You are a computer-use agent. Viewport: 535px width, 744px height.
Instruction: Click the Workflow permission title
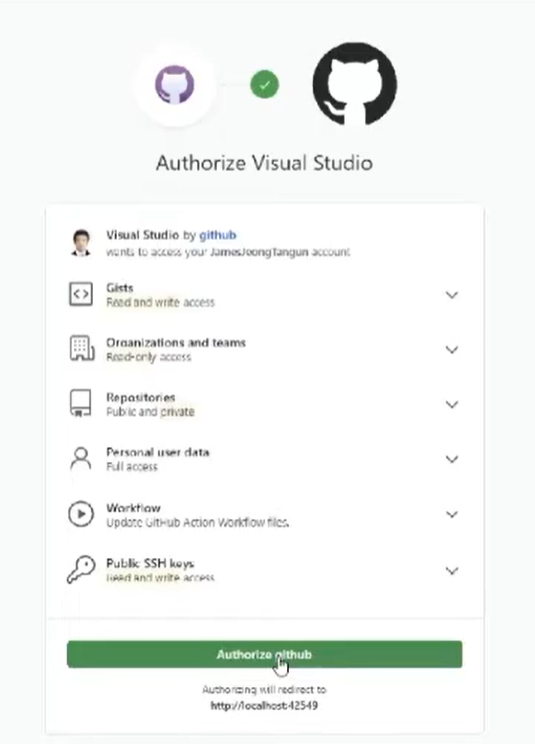(133, 508)
